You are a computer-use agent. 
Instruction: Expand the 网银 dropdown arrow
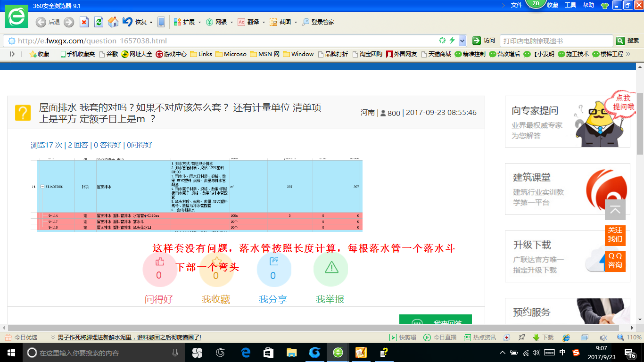point(231,22)
